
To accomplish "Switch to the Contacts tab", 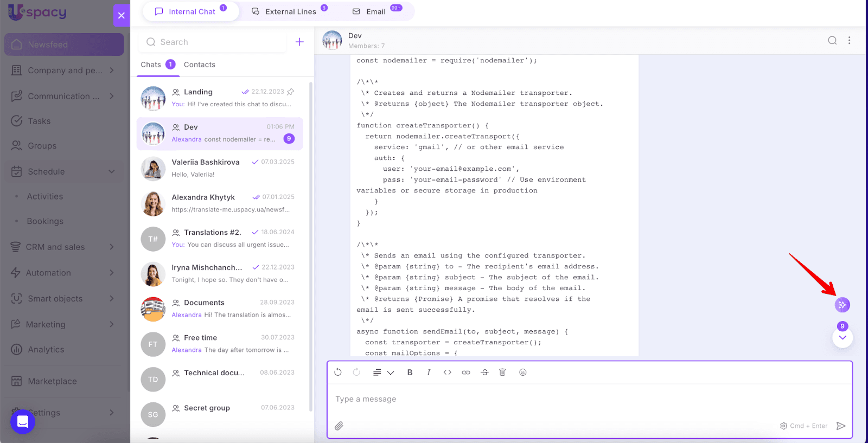I will tap(199, 65).
